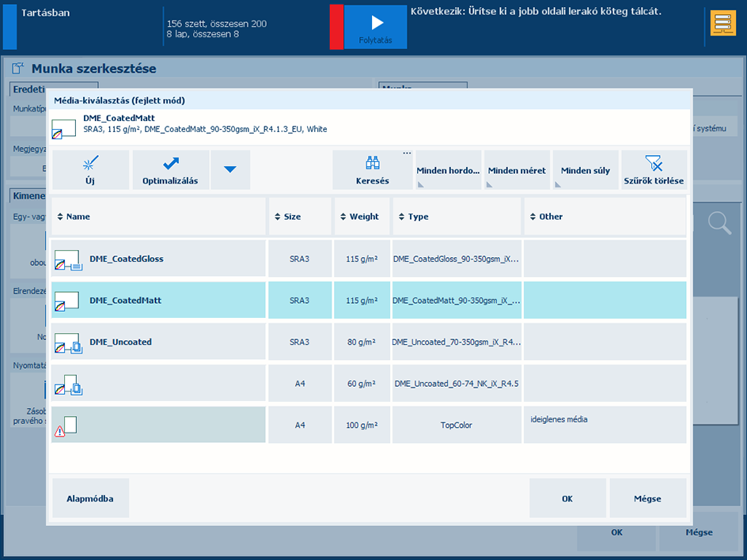
Task: Click the SRA3 size cell of DME_CoatedGloss
Action: tap(300, 259)
